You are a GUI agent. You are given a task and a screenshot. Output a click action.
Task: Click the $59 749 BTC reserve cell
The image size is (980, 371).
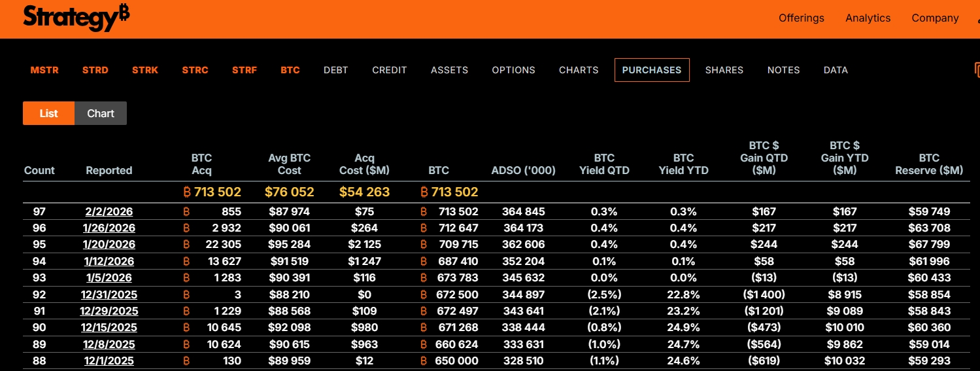[x=929, y=211]
